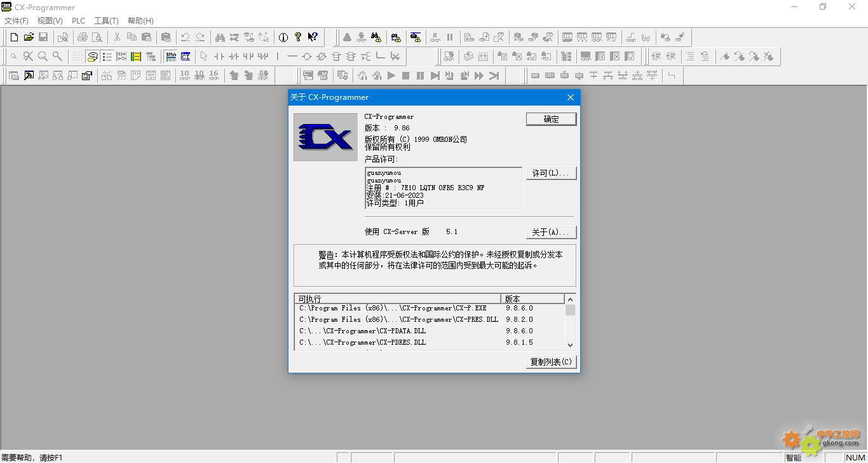Click the arrow-with-question-mark context help icon
Image resolution: width=868 pixels, height=463 pixels.
[x=313, y=38]
